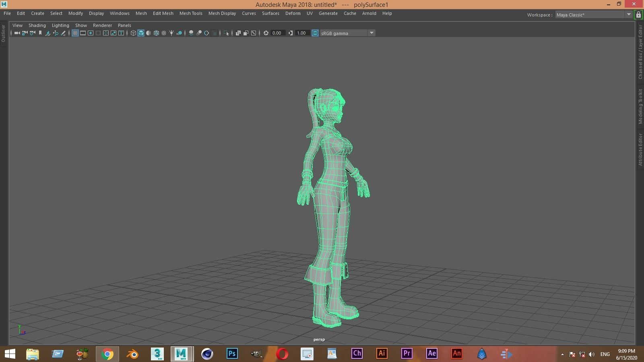This screenshot has height=362, width=644.
Task: Open Photoshop from the taskbar
Action: (x=232, y=354)
